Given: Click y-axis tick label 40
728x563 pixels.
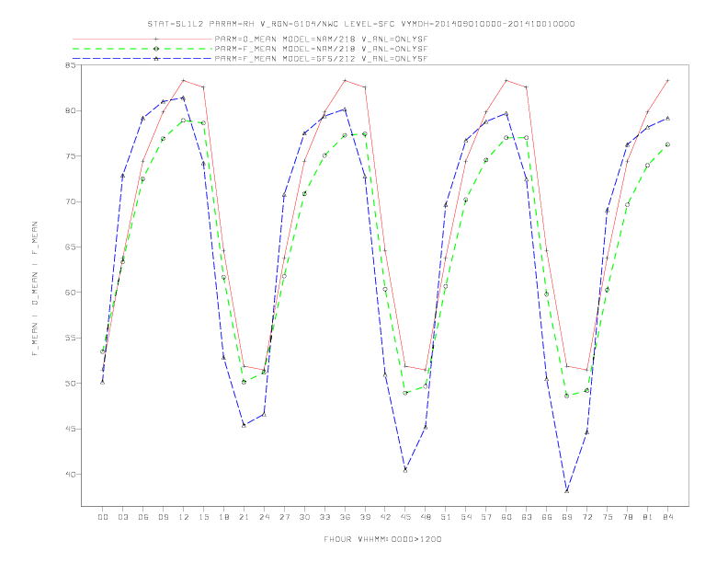Looking at the screenshot, I should pyautogui.click(x=70, y=475).
